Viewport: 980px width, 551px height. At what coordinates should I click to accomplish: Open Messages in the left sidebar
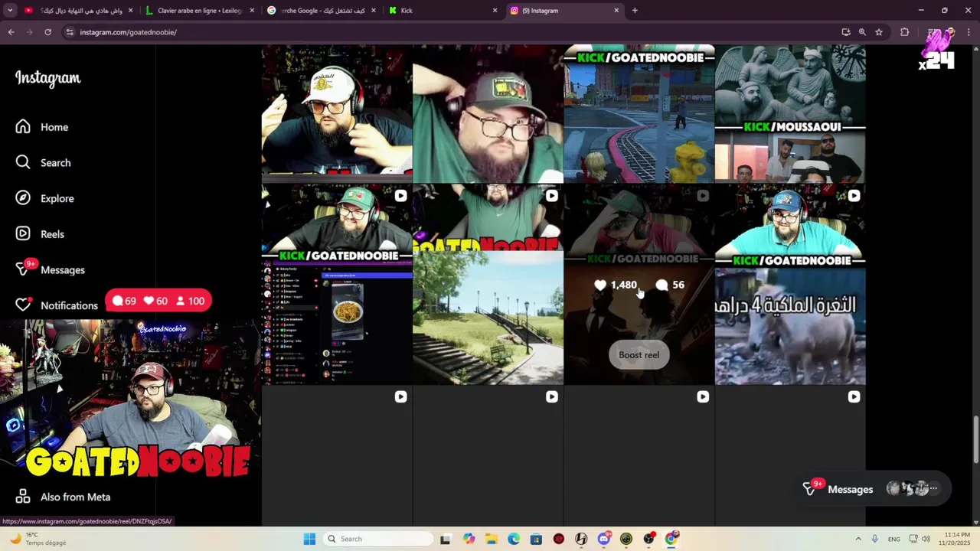50,269
